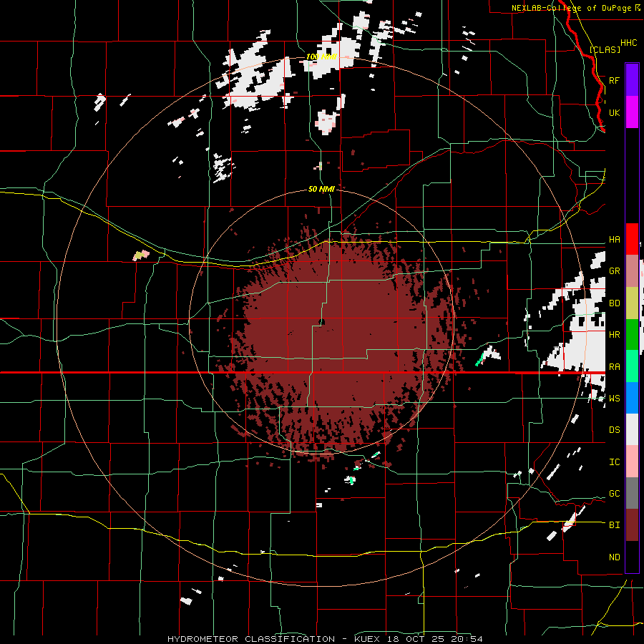Select the yellow BD legend swatch
Image resolution: width=644 pixels, height=644 pixels.
[x=632, y=303]
